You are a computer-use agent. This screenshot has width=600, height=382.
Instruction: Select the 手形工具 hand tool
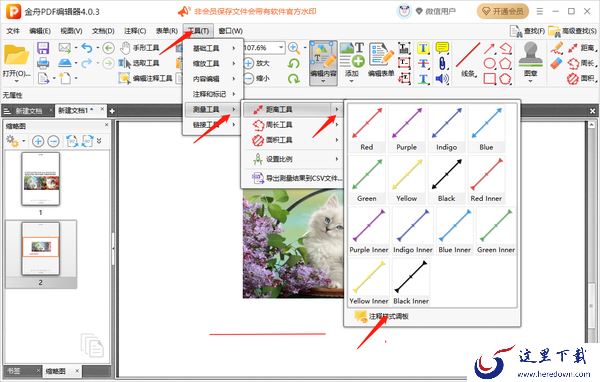pyautogui.click(x=140, y=48)
